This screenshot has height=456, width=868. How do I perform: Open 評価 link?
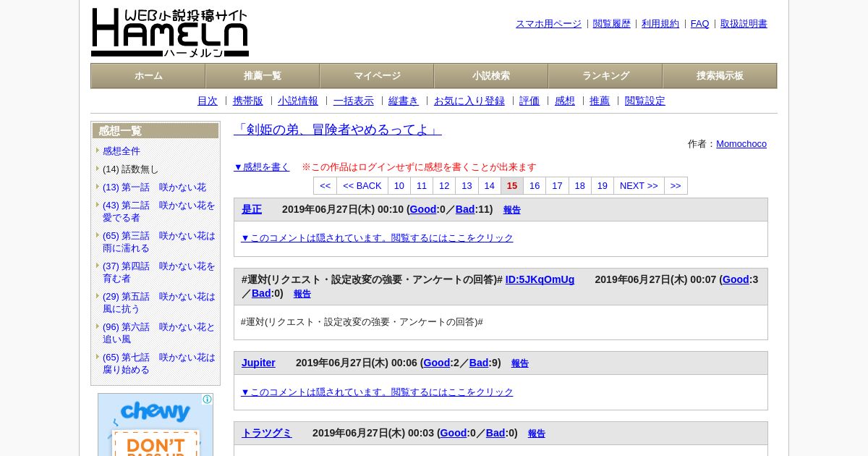(x=529, y=101)
